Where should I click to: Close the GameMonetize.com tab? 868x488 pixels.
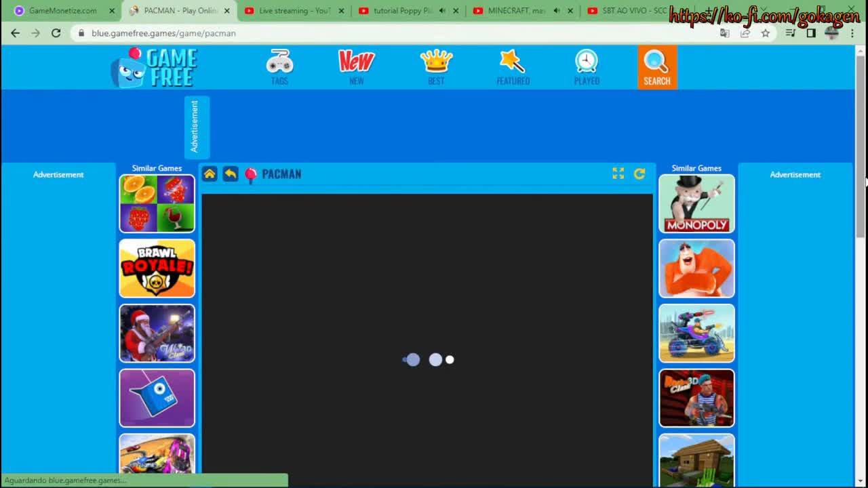pyautogui.click(x=112, y=11)
